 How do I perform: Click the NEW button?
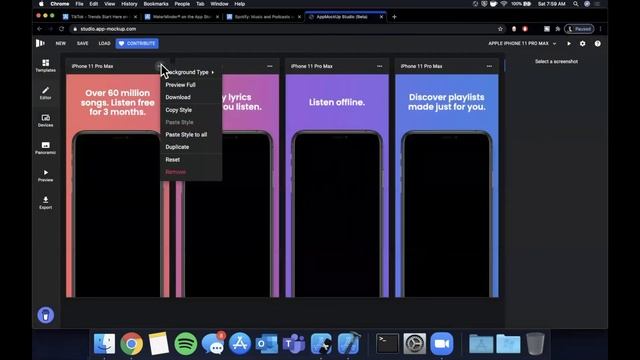(x=61, y=43)
